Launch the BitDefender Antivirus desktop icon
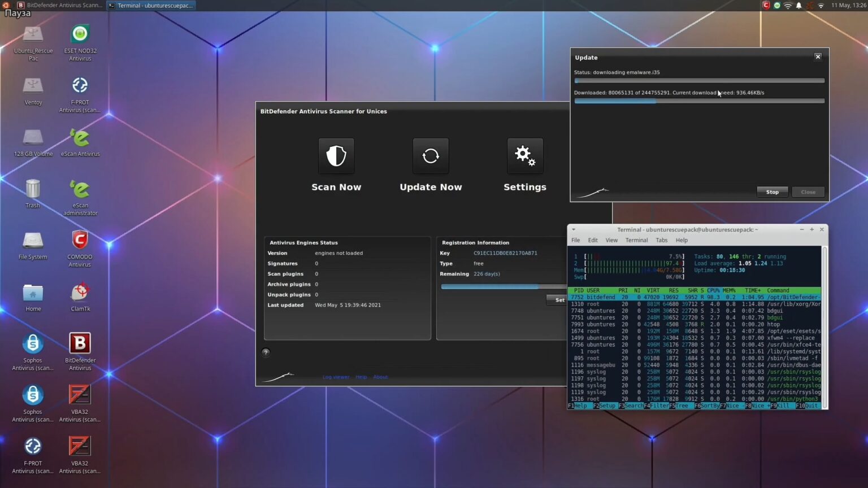The image size is (868, 488). click(x=80, y=352)
